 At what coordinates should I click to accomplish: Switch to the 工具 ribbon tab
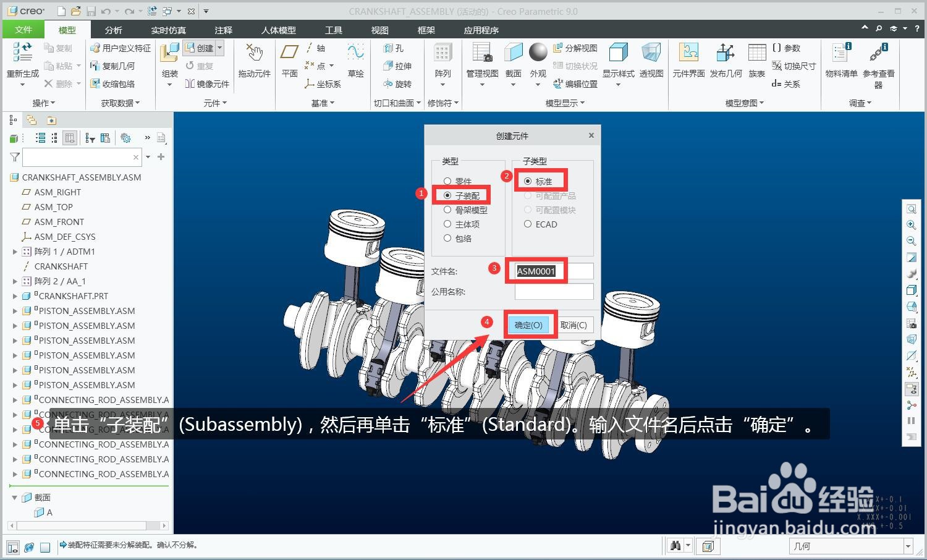pyautogui.click(x=334, y=30)
